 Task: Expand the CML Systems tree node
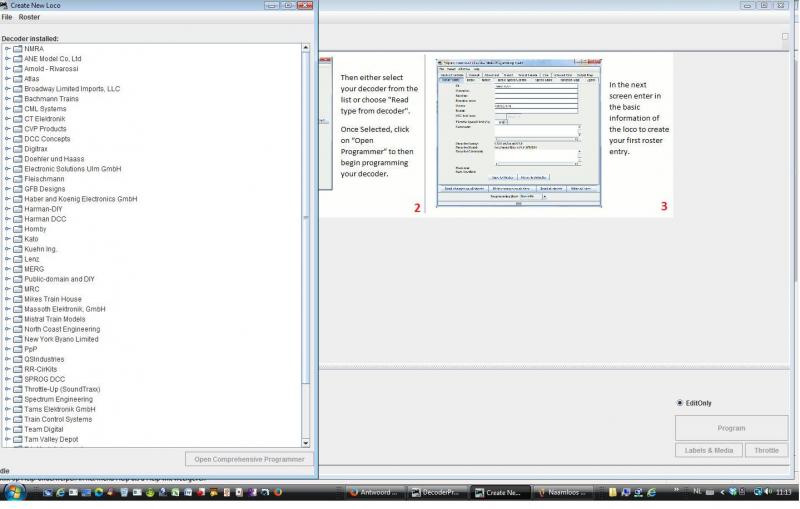(7, 109)
